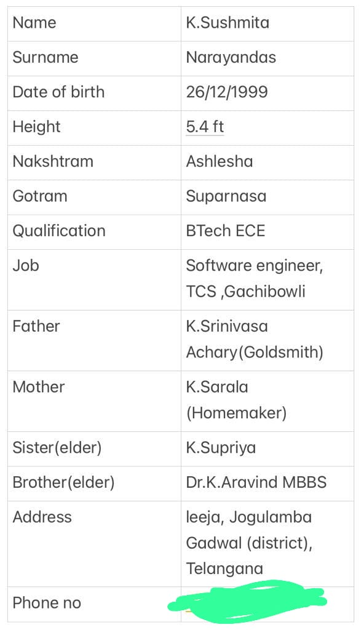Select the K.Supriya sister value
This screenshot has width=364, height=630.
(221, 448)
